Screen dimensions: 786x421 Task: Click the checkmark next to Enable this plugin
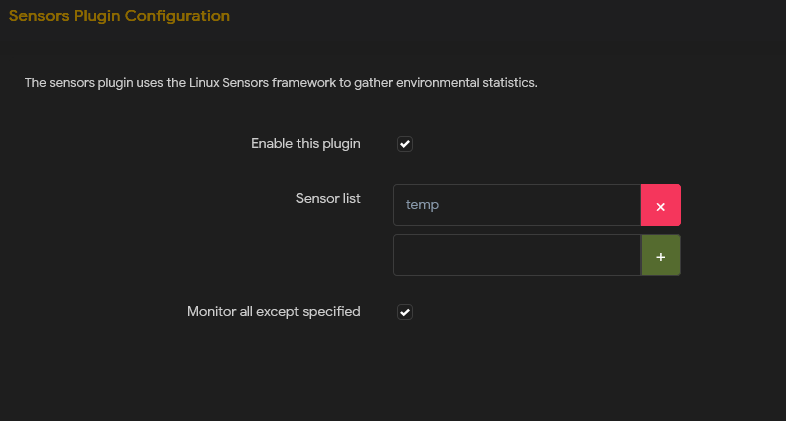coord(405,144)
